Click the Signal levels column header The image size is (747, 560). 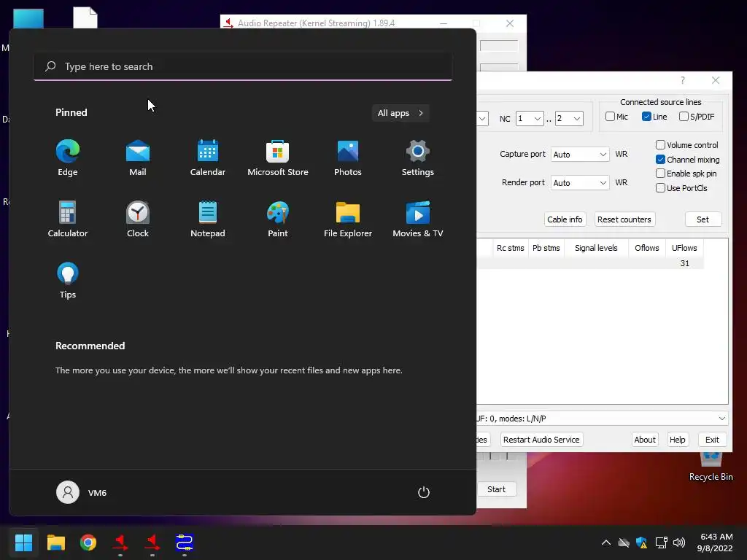(x=596, y=248)
